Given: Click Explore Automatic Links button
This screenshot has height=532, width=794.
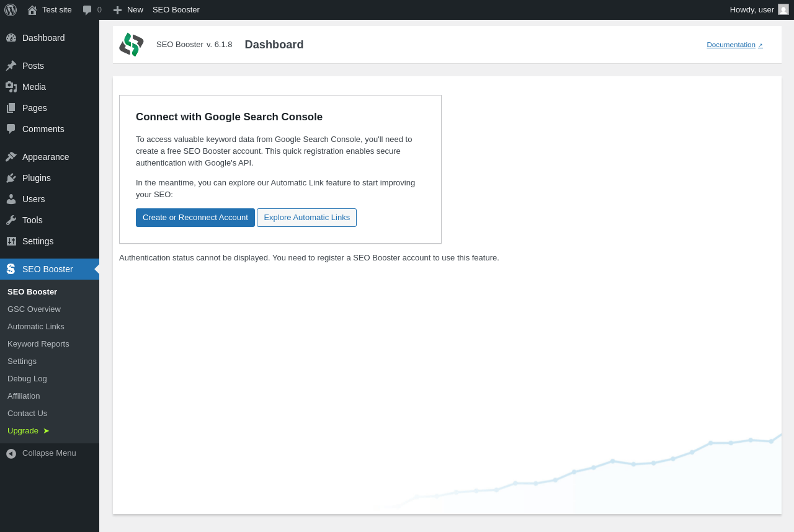Looking at the screenshot, I should [306, 218].
